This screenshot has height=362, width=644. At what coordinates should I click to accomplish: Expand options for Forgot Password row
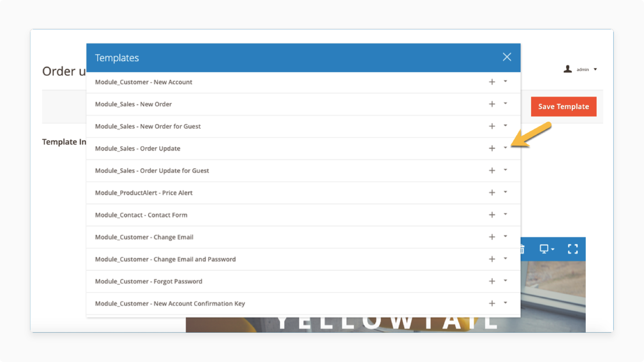505,280
